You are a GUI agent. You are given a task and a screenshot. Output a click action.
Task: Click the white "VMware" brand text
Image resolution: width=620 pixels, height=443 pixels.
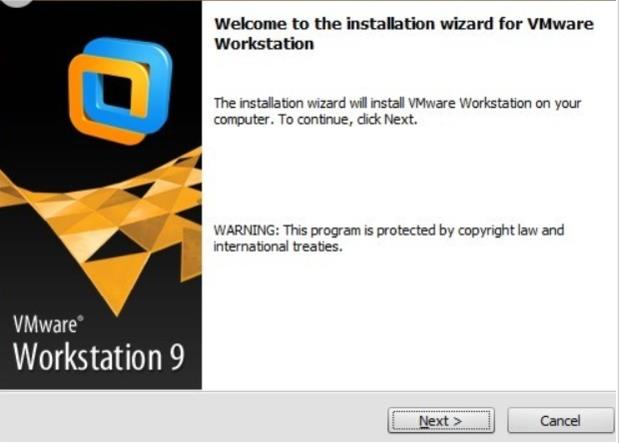45,324
